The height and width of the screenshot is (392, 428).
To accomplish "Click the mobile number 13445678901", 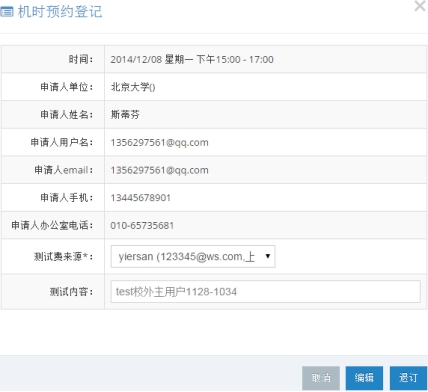I will point(141,198).
